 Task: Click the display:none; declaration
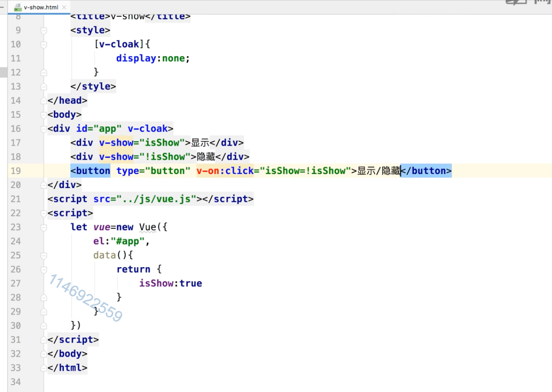click(x=153, y=59)
